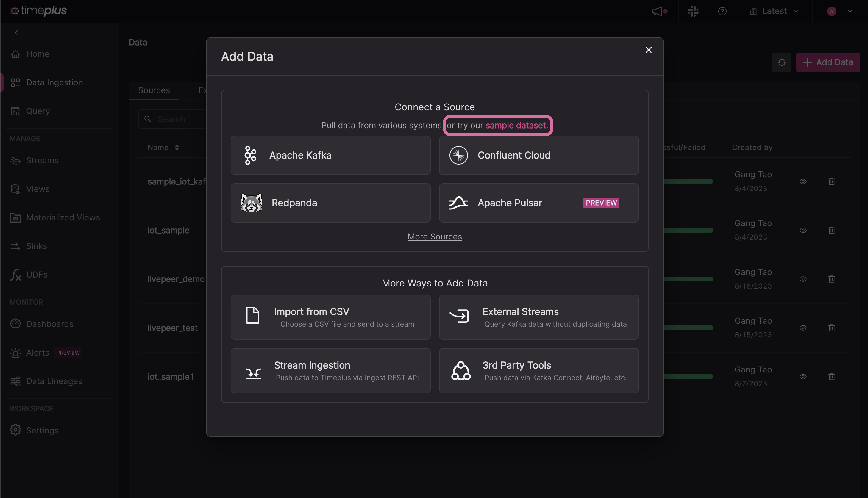This screenshot has width=868, height=498.
Task: Click the eye visibility icon for livepeer_demo
Action: [803, 279]
